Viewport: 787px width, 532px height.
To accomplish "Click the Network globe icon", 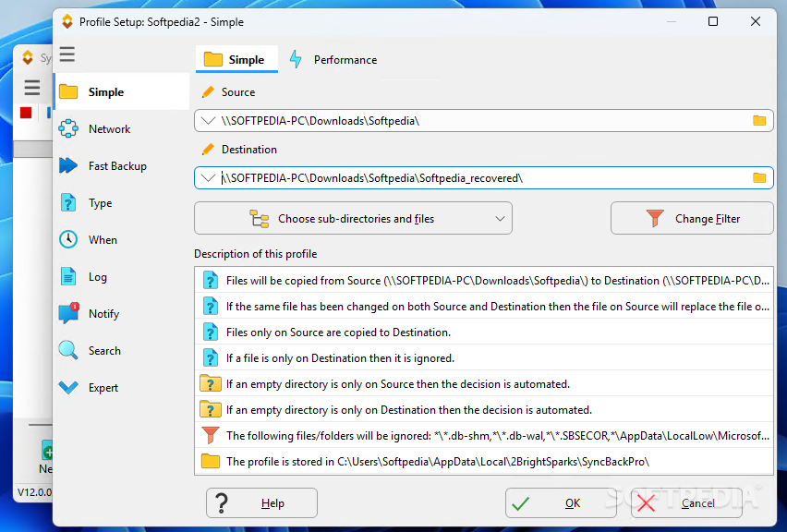I will point(68,128).
